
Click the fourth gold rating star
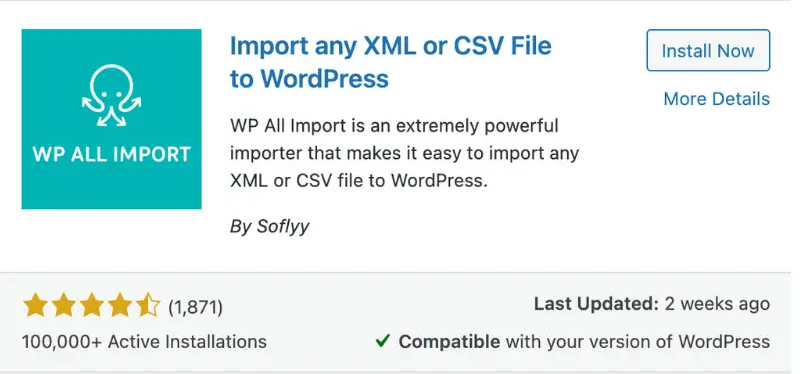click(119, 306)
